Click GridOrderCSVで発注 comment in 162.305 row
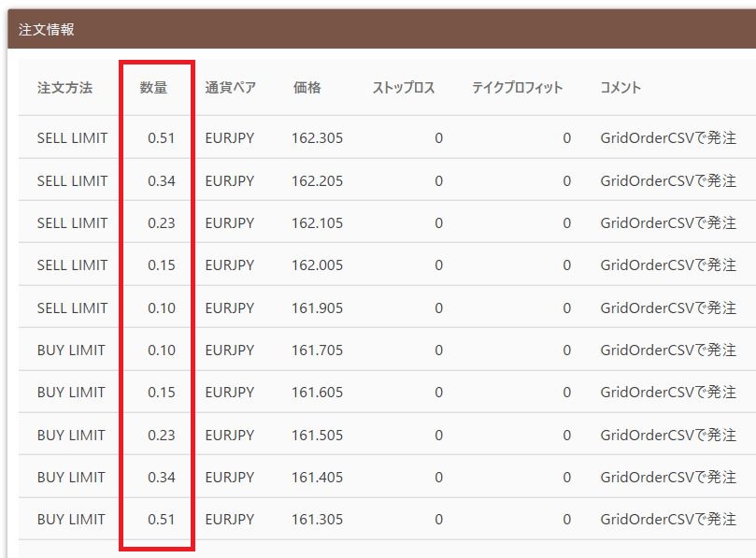 click(x=668, y=138)
